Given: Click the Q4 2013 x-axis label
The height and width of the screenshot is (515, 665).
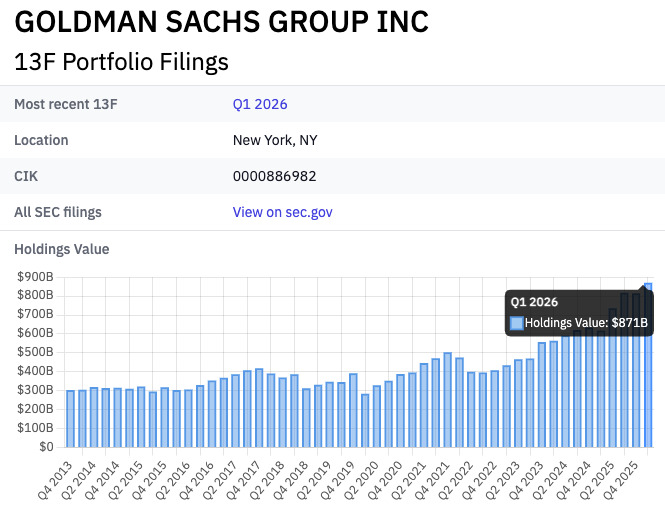Looking at the screenshot, I should pos(55,480).
